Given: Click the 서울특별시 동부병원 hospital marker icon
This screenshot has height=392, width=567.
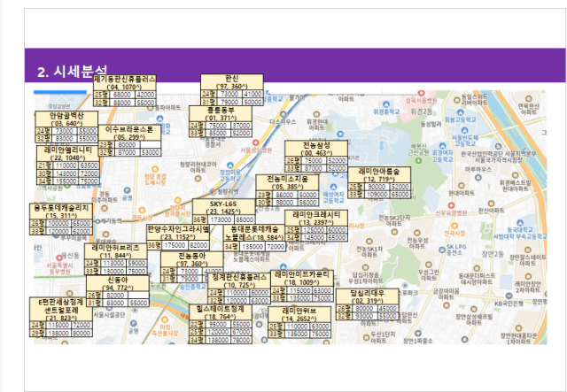Looking at the screenshot, I should pos(59,257).
